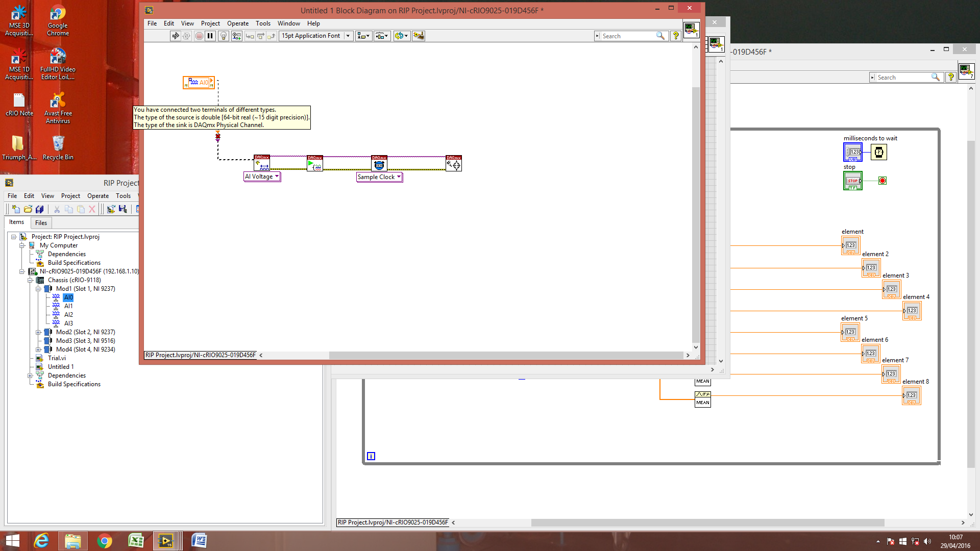The width and height of the screenshot is (980, 551).
Task: Click the Search field in block diagram
Action: tap(627, 36)
